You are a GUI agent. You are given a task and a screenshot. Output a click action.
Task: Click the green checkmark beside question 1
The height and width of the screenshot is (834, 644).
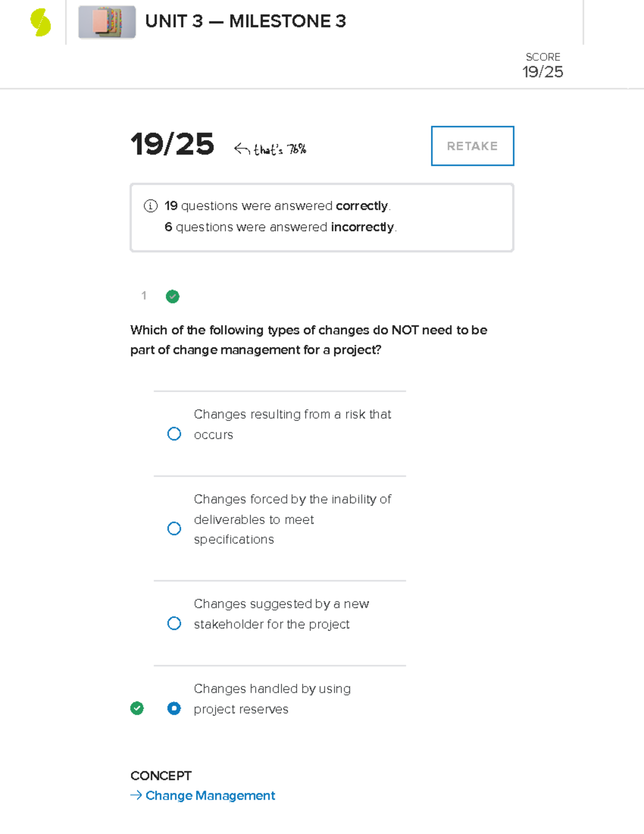point(172,296)
